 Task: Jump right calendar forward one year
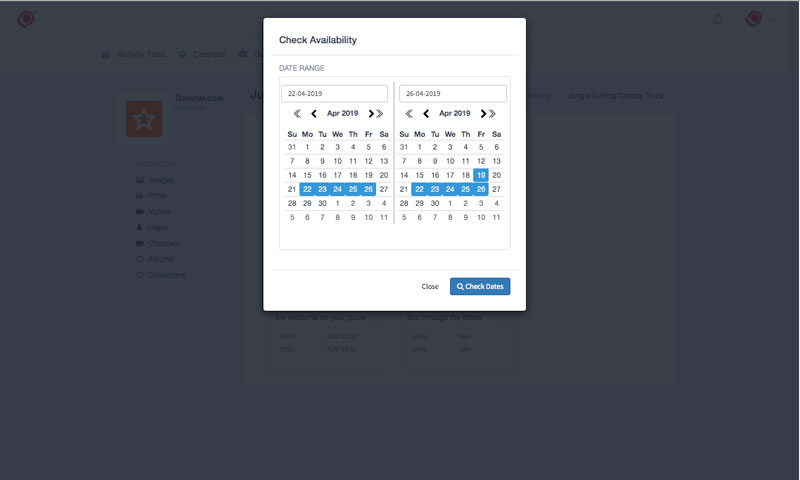coord(492,113)
